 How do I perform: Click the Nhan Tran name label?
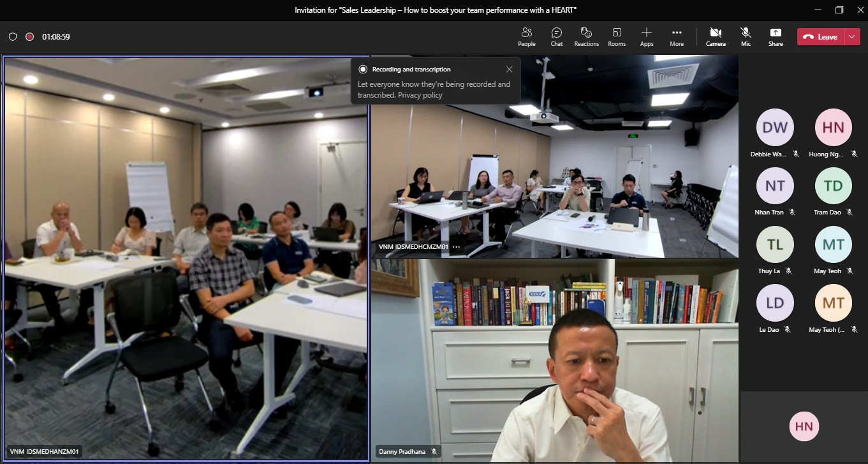pos(769,212)
